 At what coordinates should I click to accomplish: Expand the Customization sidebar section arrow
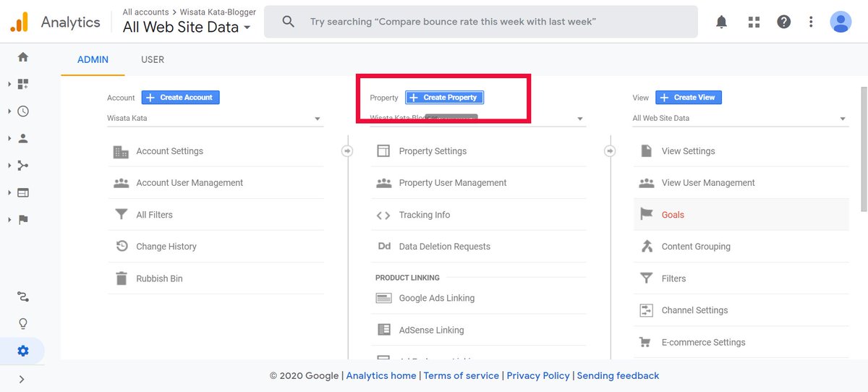pos(9,84)
